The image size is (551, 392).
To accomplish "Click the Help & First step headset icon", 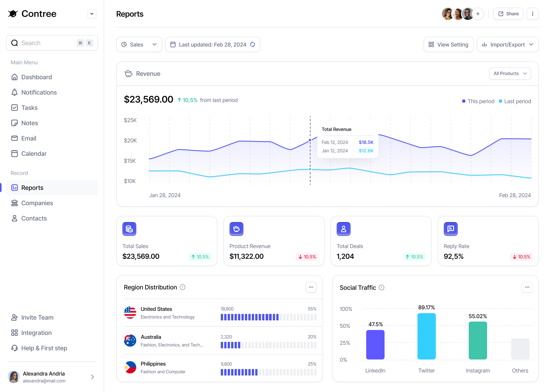I will tap(15, 348).
